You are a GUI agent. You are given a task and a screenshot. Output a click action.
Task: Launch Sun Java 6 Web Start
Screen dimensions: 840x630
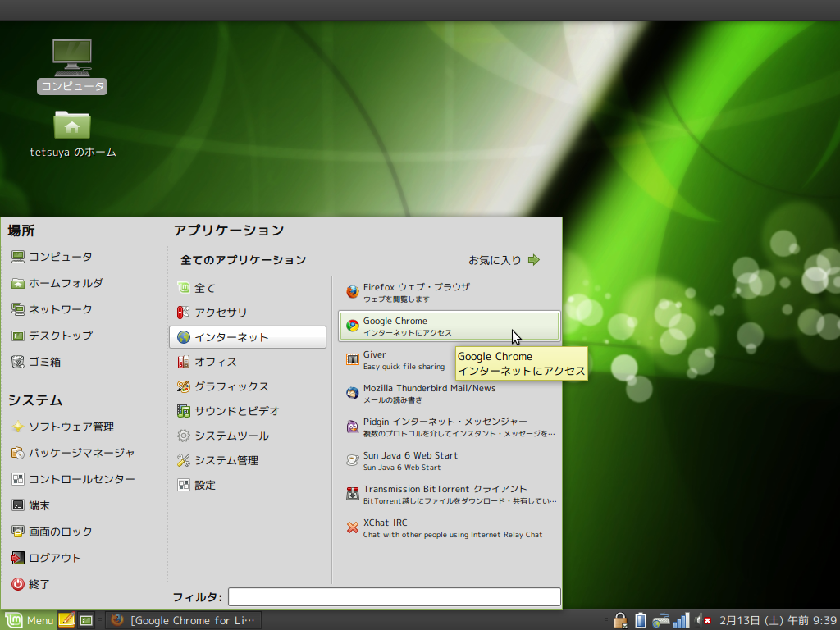click(x=450, y=461)
